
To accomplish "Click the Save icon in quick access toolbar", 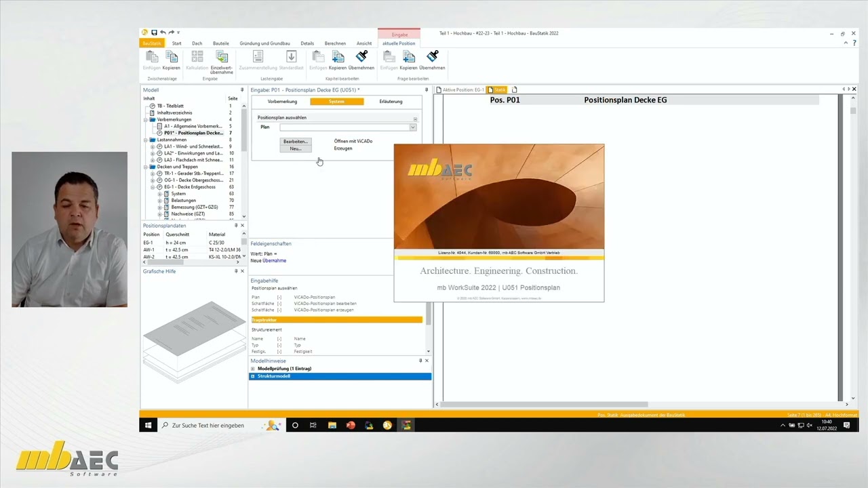I will coord(154,33).
